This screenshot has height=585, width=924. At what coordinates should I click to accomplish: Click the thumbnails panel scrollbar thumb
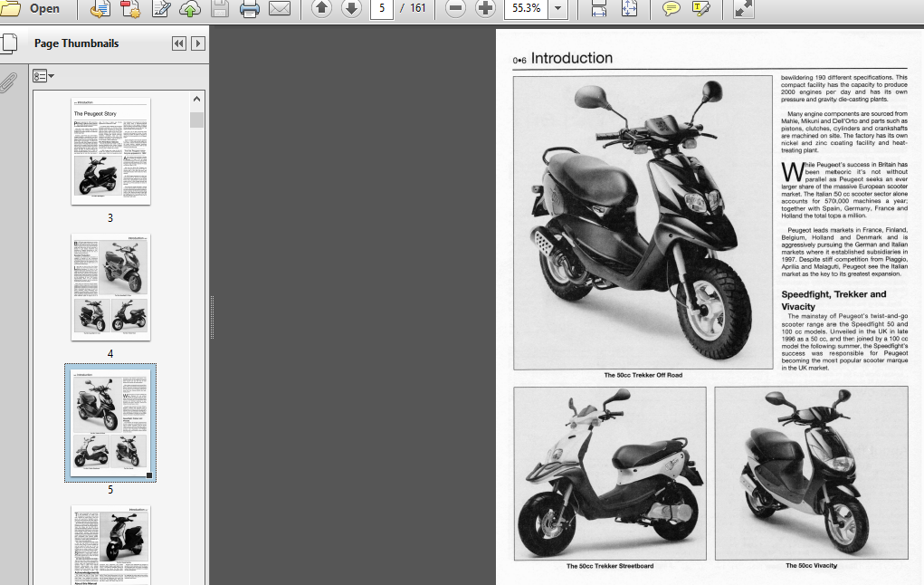196,120
